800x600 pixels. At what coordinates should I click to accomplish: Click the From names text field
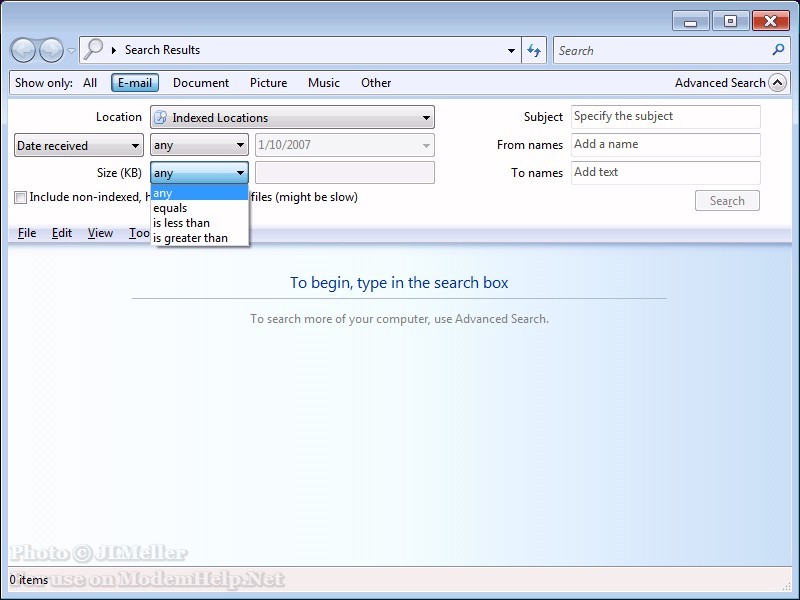point(665,145)
